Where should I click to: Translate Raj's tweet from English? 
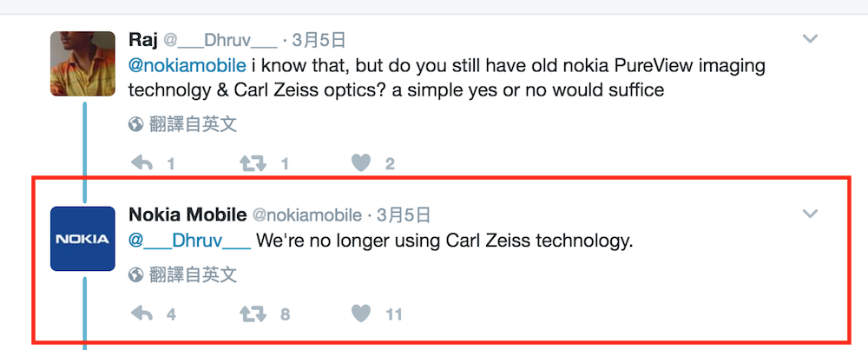193,125
